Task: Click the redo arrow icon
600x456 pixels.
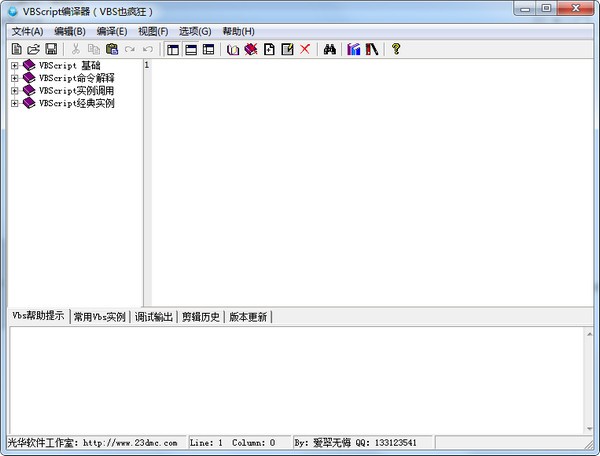Action: point(130,49)
